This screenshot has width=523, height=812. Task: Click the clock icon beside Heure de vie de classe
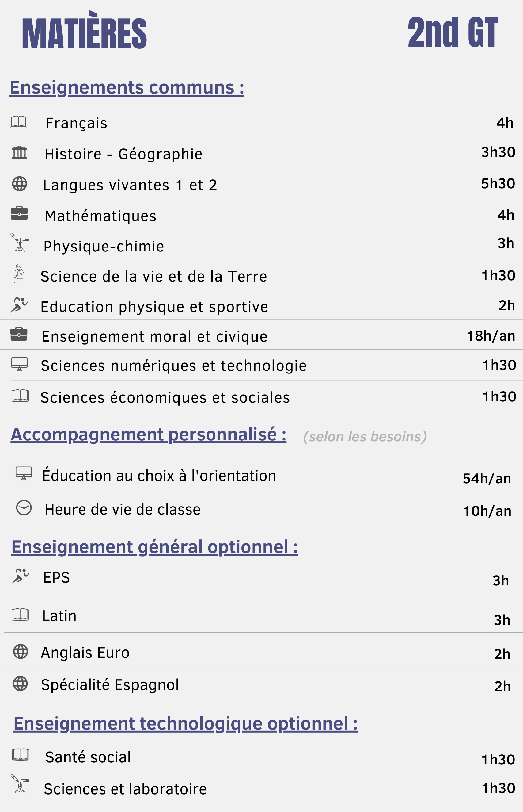24,508
